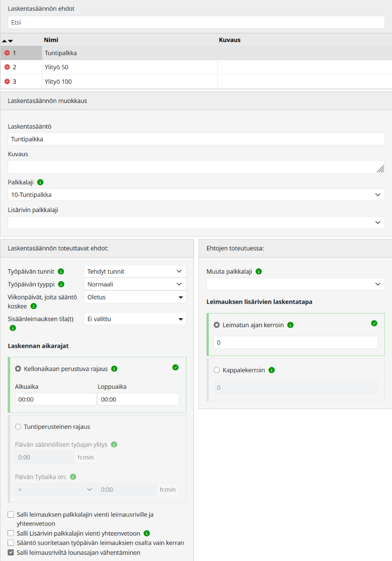Select Tuntiperusteinen rajaus radio button
This screenshot has width=392, height=561.
pyautogui.click(x=18, y=427)
